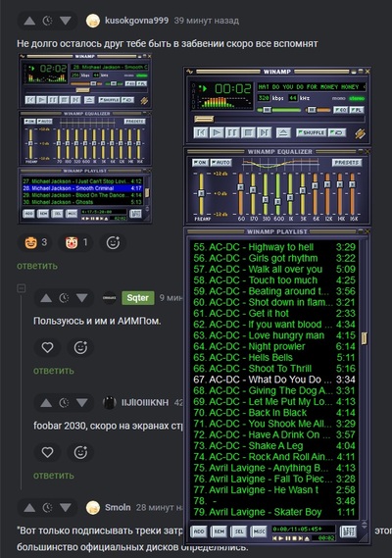Collapse the reply thread under kusokgovna999
392x558 pixels.
[21, 288]
